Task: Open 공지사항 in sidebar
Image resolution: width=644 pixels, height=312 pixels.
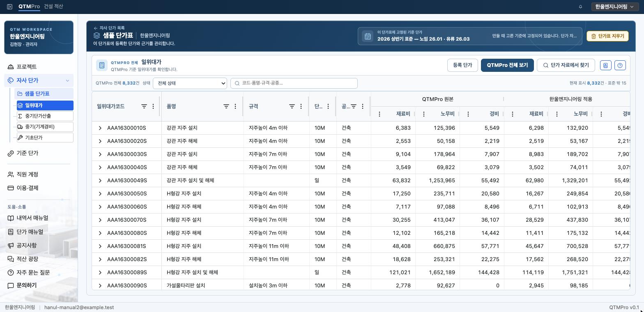Action: coord(39,245)
